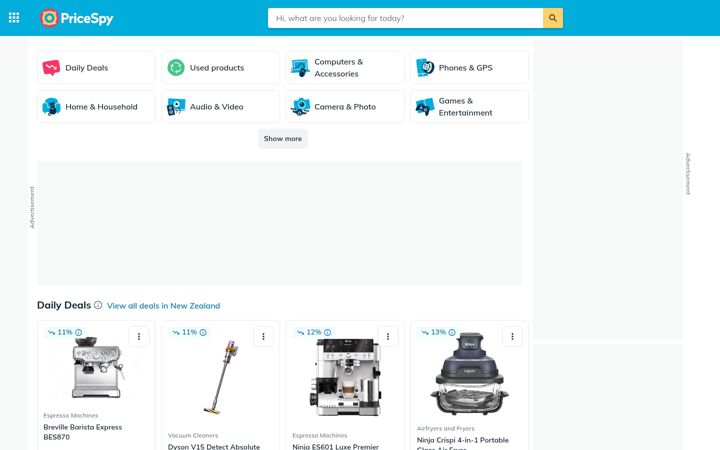Expand categories with Show more

pyautogui.click(x=283, y=139)
